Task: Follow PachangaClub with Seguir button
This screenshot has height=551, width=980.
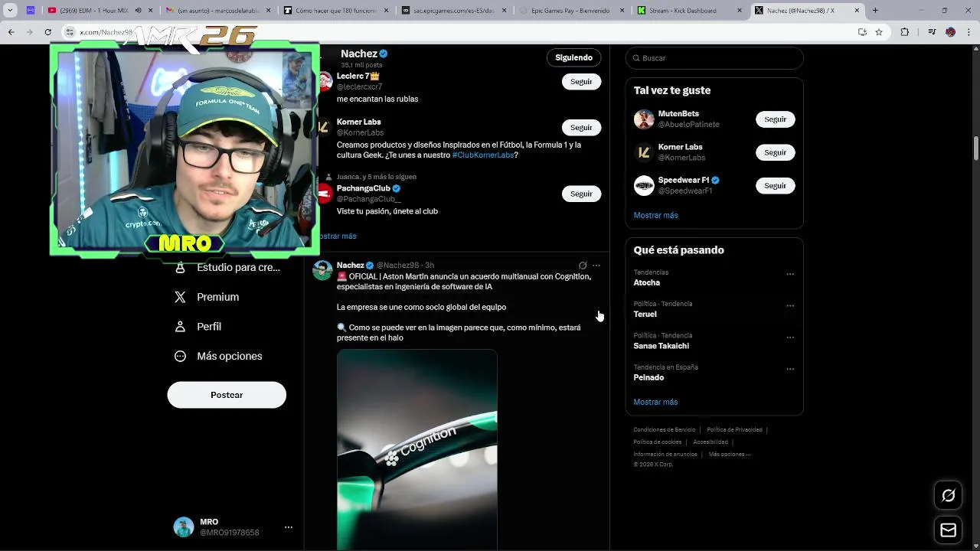Action: click(x=581, y=194)
